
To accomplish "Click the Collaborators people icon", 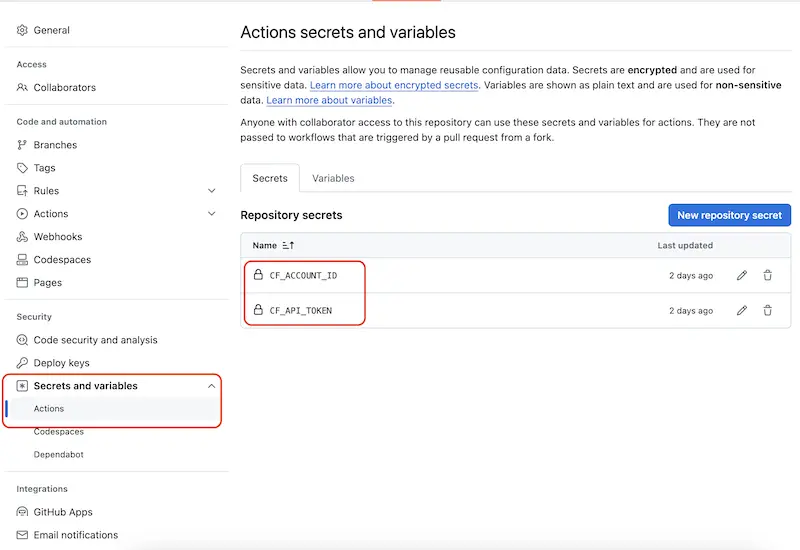I will [22, 87].
